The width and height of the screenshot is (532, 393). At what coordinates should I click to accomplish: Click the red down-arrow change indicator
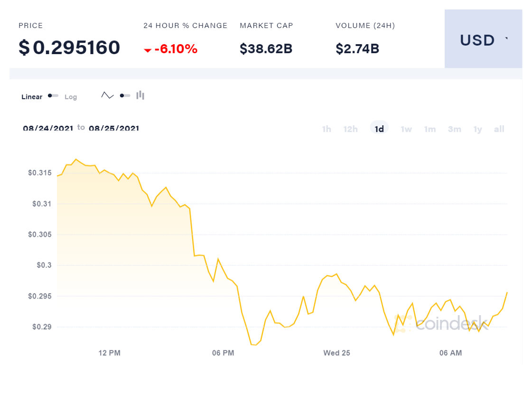pyautogui.click(x=148, y=50)
